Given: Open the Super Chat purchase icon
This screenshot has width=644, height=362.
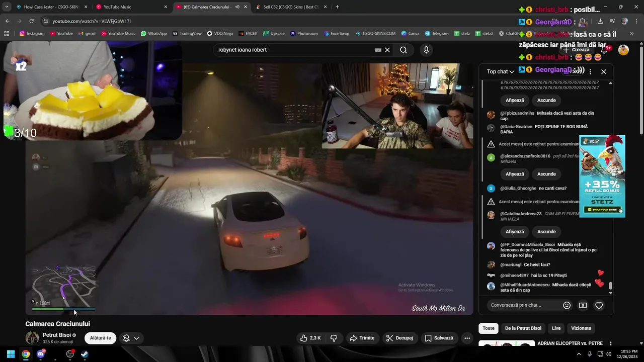Looking at the screenshot, I should coord(583,305).
